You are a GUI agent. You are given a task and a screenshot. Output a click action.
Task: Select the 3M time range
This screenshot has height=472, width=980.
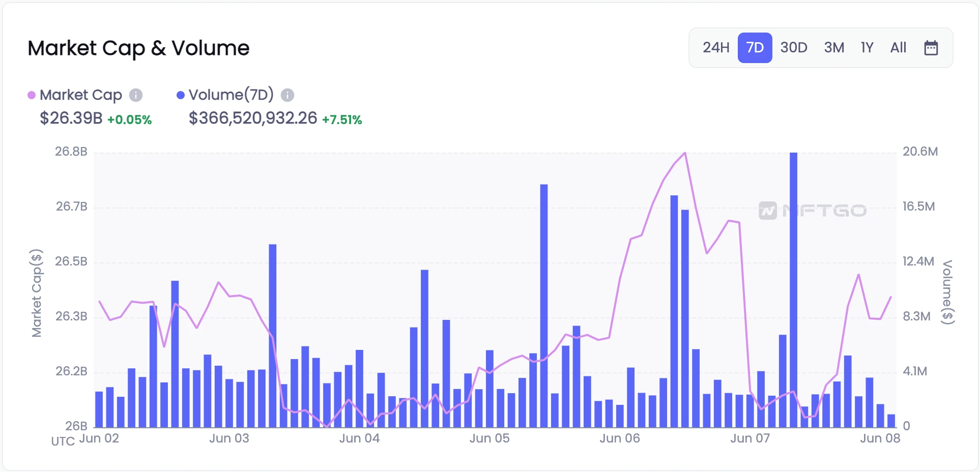pyautogui.click(x=834, y=48)
